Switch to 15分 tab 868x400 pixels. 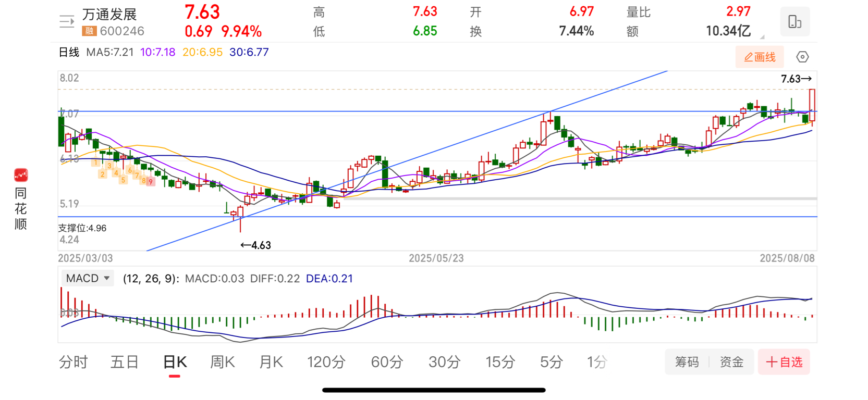pyautogui.click(x=500, y=362)
